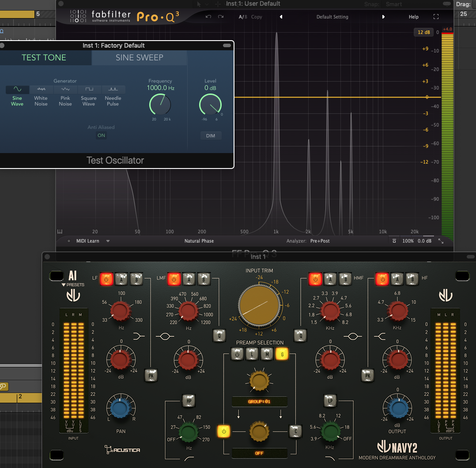Select LF band A button
The height and width of the screenshot is (468, 476).
[121, 279]
